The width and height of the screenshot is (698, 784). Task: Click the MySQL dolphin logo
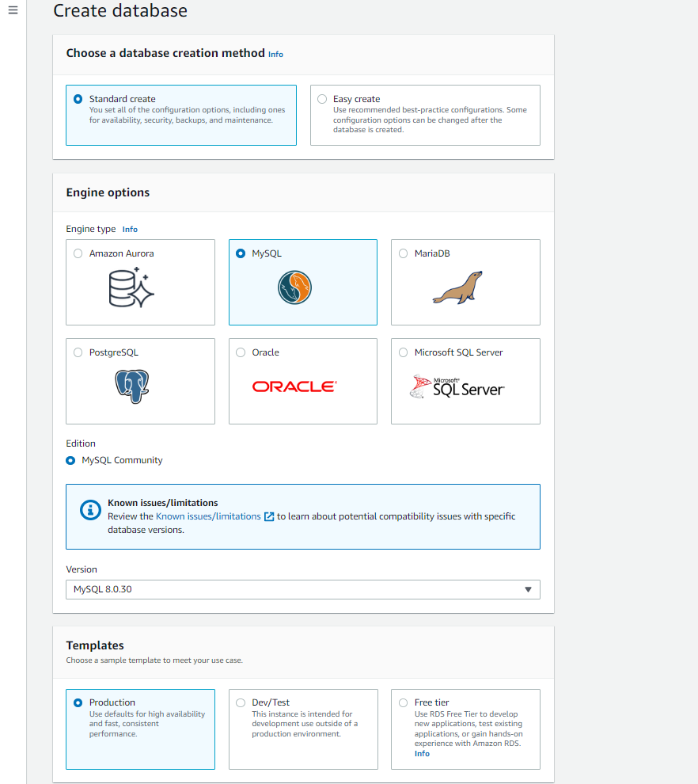[294, 287]
